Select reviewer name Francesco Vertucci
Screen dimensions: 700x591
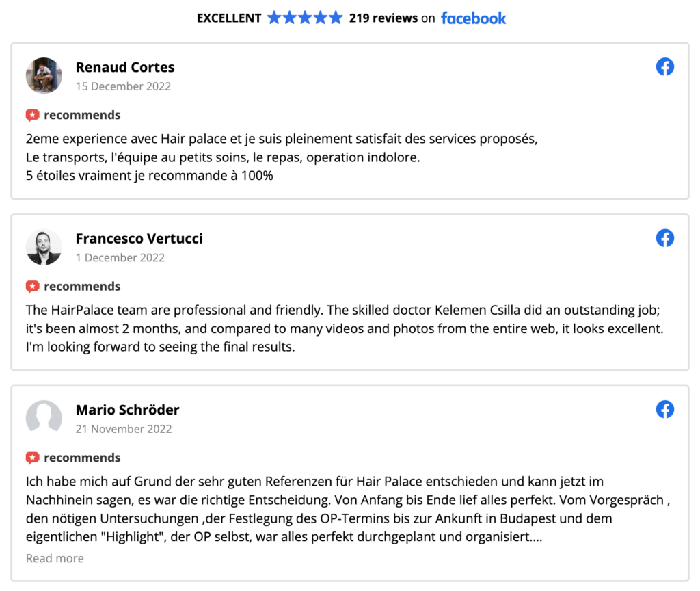(139, 239)
